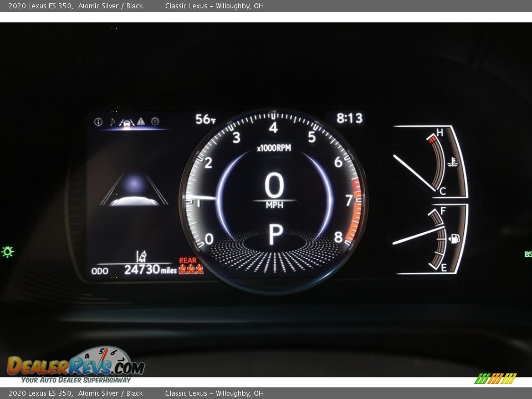The width and height of the screenshot is (532, 399).
Task: Click '2020 Lexus ES 350' header text
Action: pos(40,6)
